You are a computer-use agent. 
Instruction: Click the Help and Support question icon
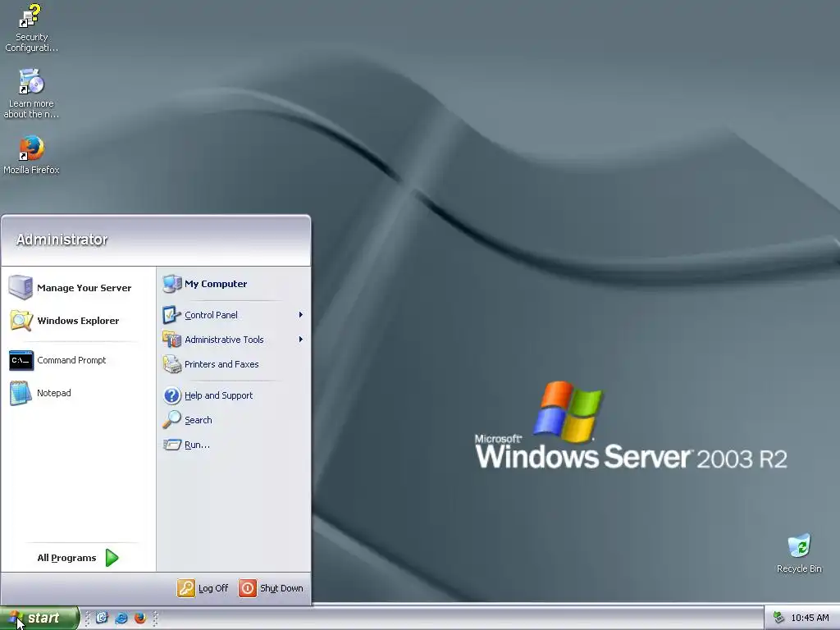point(172,395)
